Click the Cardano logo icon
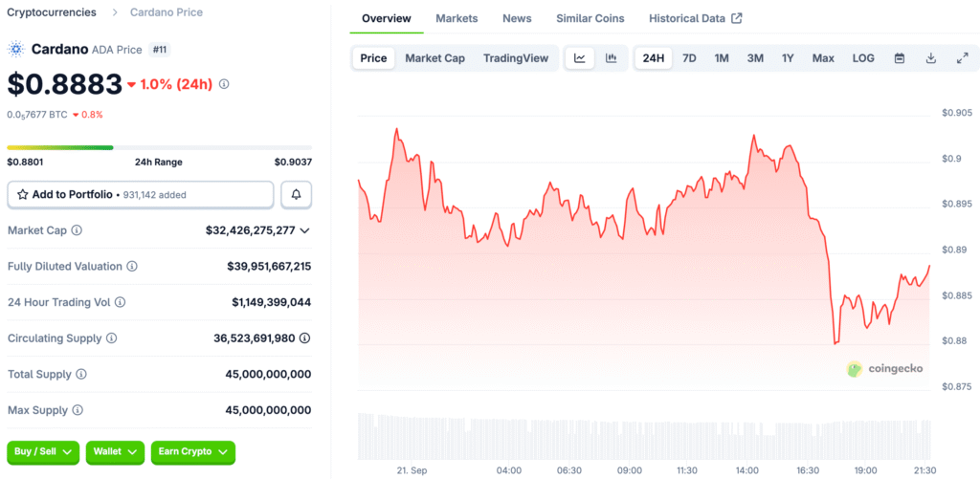980x479 pixels. (x=15, y=50)
